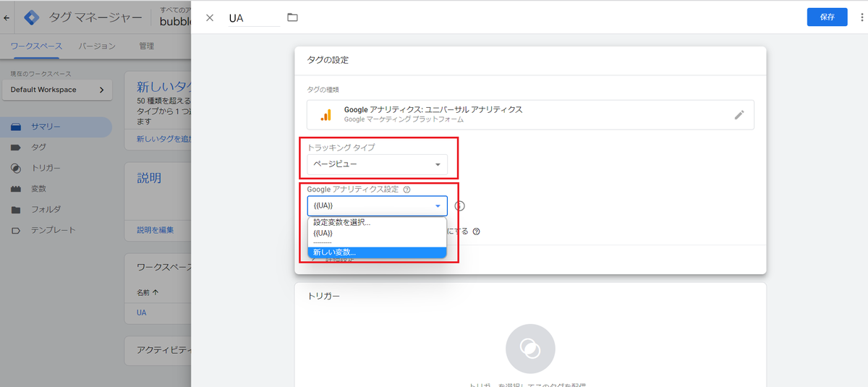
Task: Click the UA tag name field
Action: [x=254, y=18]
